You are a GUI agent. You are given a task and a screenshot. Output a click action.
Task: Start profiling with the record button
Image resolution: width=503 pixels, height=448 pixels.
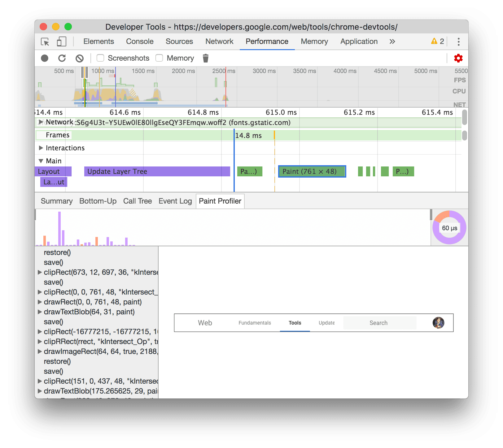(45, 58)
